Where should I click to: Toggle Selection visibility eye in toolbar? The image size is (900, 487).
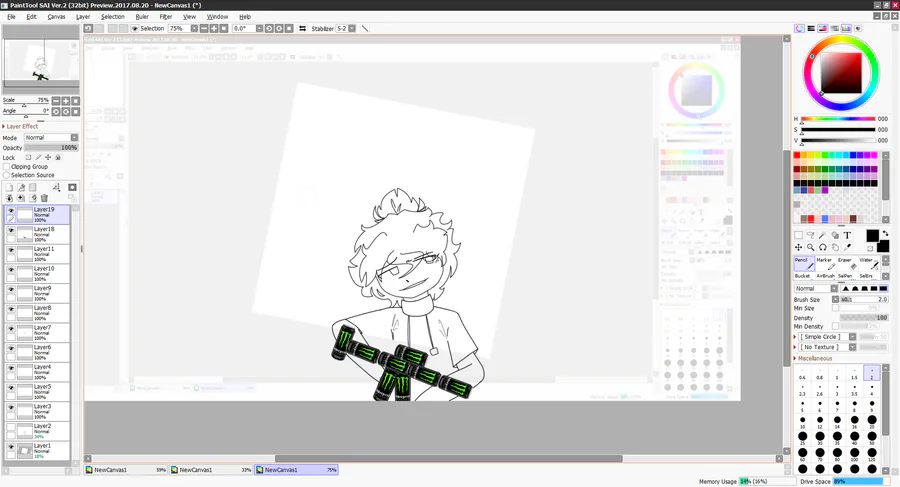(135, 28)
